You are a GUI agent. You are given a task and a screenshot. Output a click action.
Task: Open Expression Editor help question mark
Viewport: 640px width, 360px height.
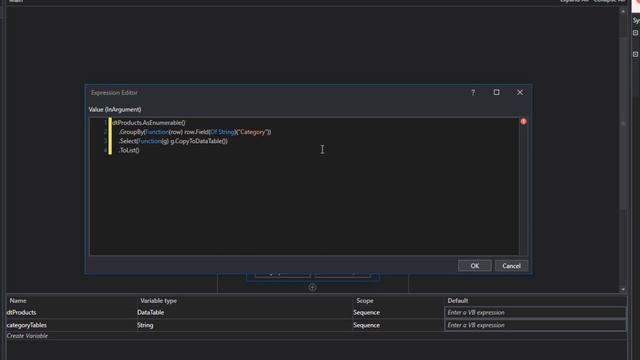[473, 93]
